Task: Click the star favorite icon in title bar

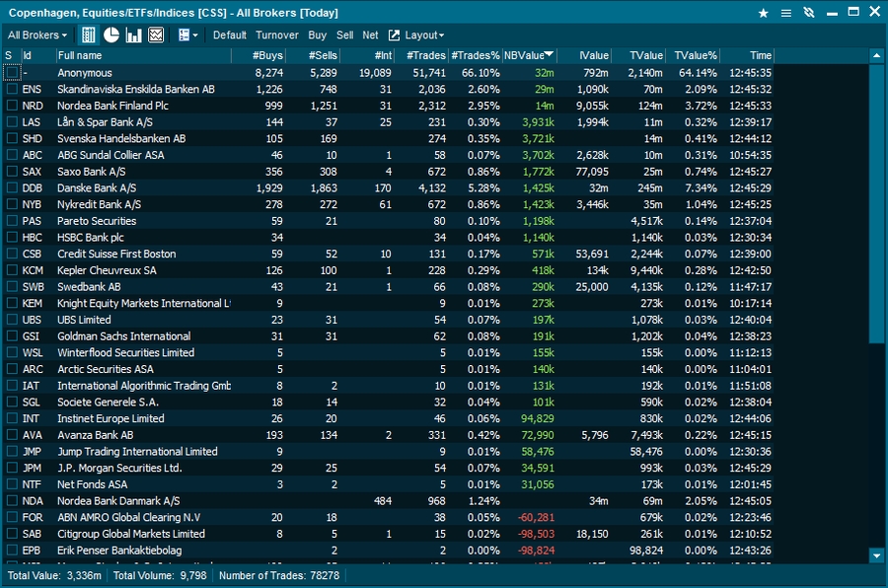Action: (x=763, y=13)
